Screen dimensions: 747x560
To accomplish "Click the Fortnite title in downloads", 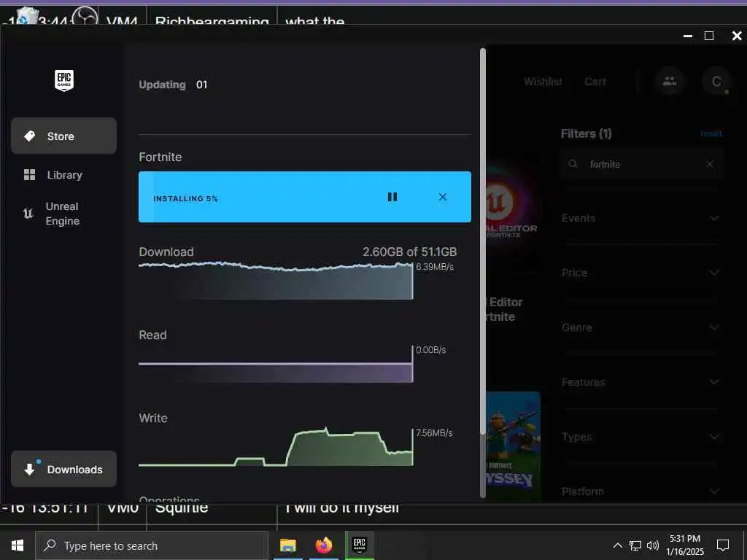I will pyautogui.click(x=160, y=157).
